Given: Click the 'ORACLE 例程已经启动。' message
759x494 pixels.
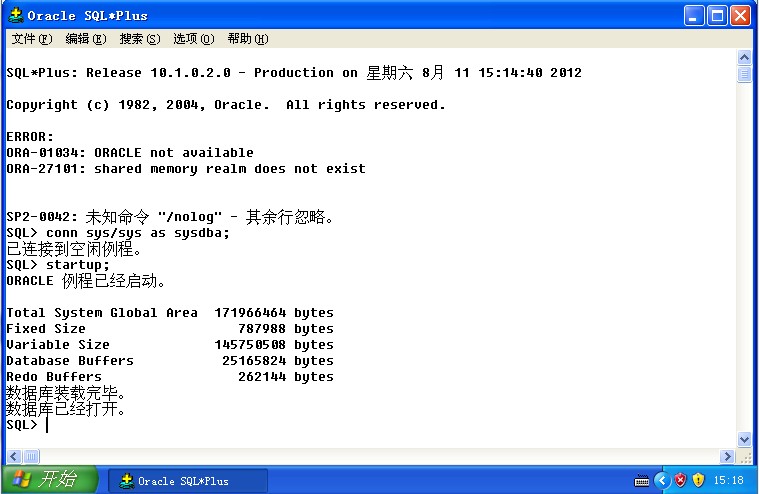Looking at the screenshot, I should pyautogui.click(x=86, y=281).
